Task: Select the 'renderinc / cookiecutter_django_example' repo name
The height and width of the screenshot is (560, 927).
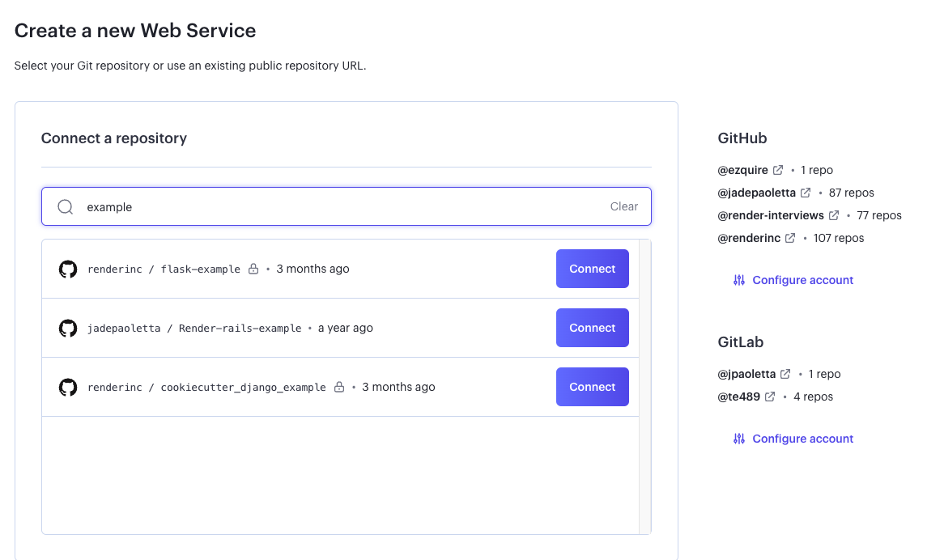Action: (x=207, y=387)
